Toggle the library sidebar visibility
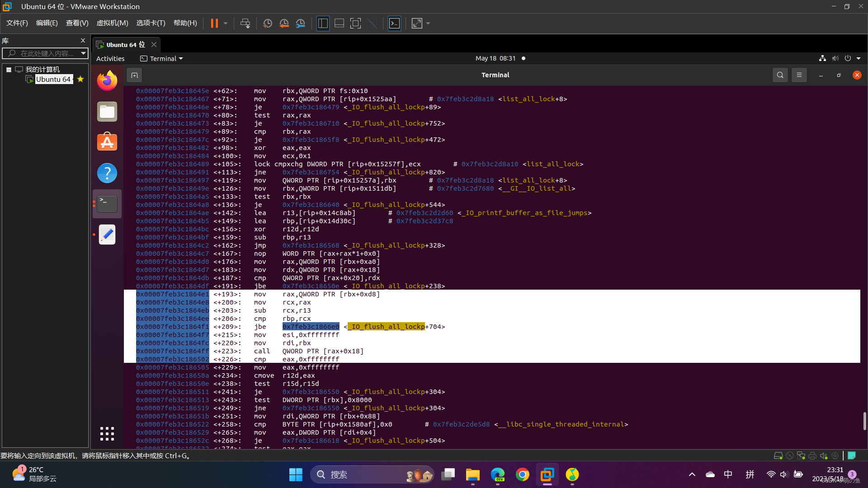 (x=323, y=23)
